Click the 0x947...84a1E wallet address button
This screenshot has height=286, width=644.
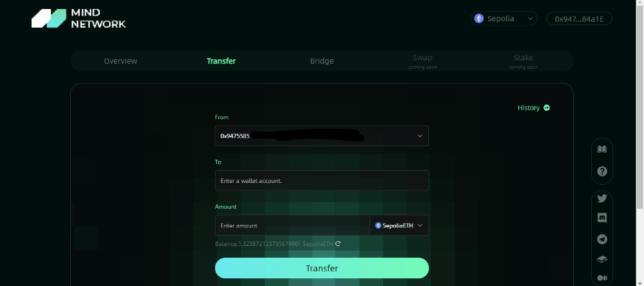click(x=579, y=19)
